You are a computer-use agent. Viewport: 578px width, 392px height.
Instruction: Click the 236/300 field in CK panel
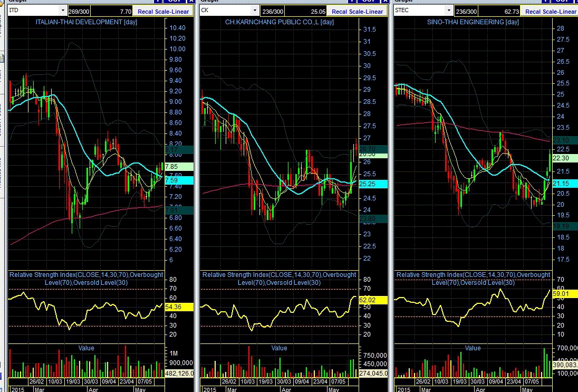click(x=273, y=12)
